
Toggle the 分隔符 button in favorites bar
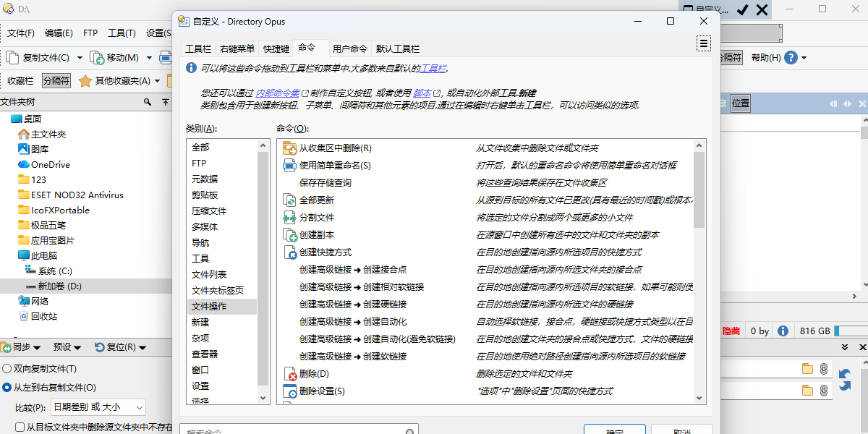(x=56, y=81)
